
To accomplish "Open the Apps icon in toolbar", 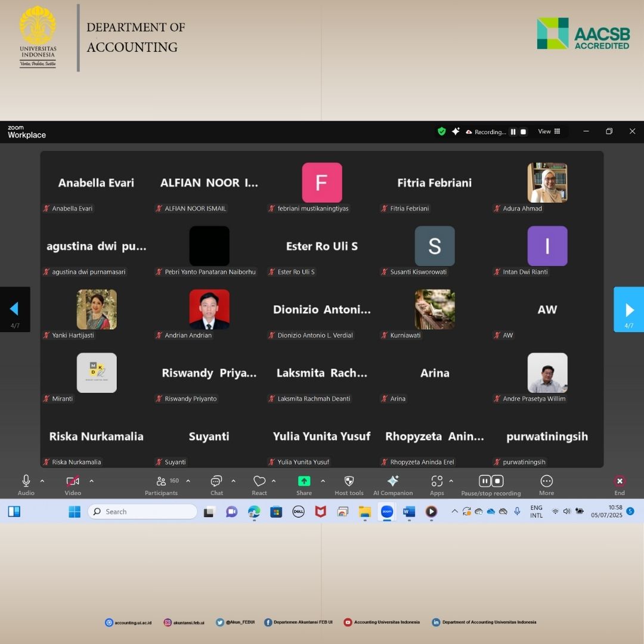I will point(437,481).
